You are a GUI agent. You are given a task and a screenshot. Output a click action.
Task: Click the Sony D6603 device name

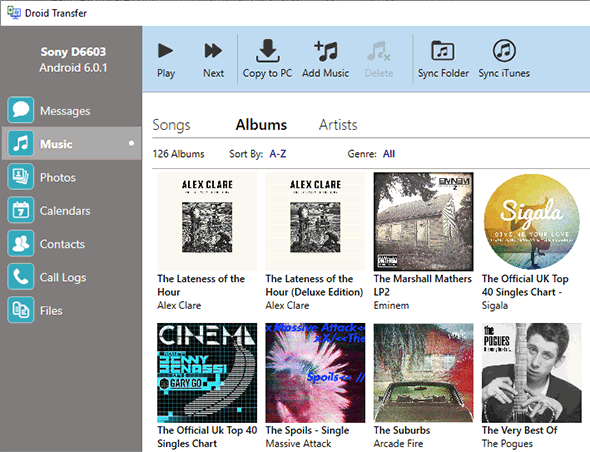73,52
